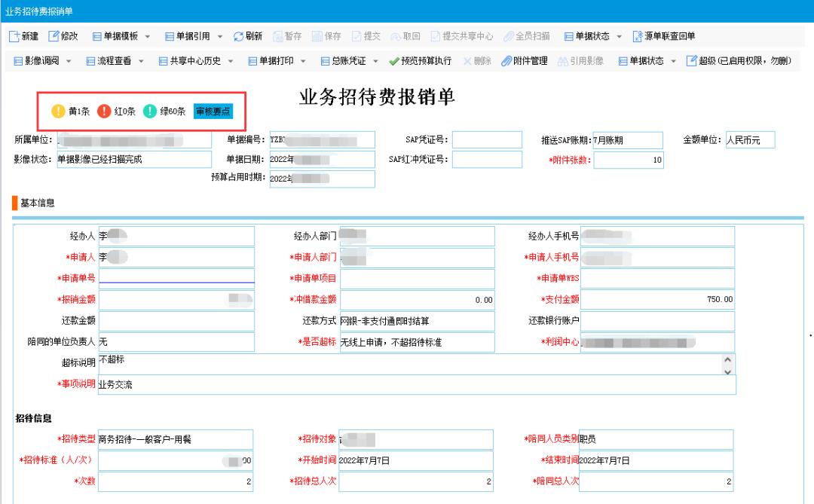Open the 共享中心历史 menu
The image size is (814, 504).
click(231, 61)
